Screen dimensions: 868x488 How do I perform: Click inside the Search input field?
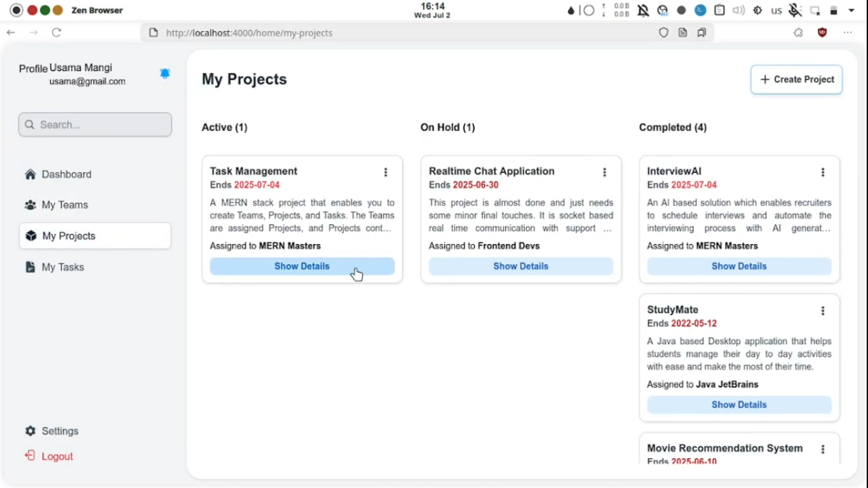click(x=95, y=125)
